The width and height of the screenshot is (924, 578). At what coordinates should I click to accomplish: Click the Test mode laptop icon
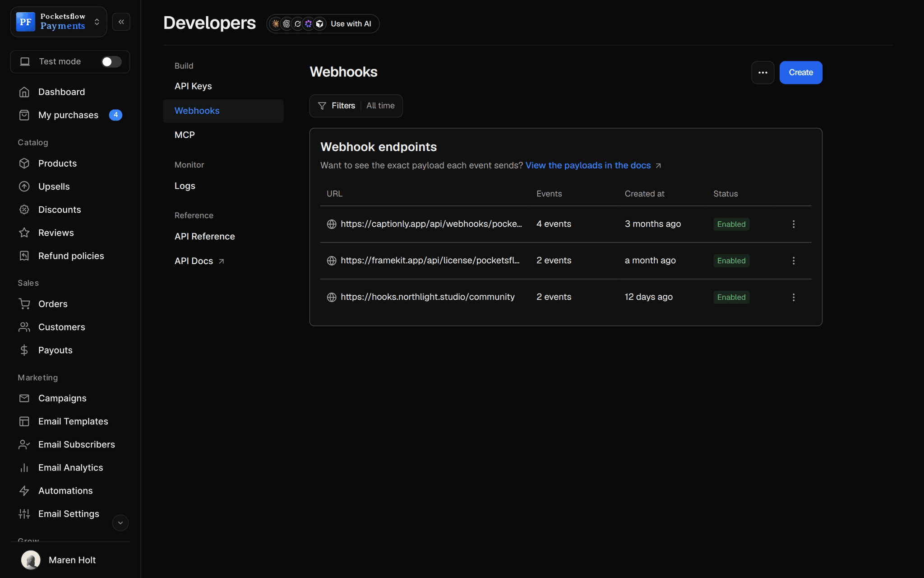25,61
